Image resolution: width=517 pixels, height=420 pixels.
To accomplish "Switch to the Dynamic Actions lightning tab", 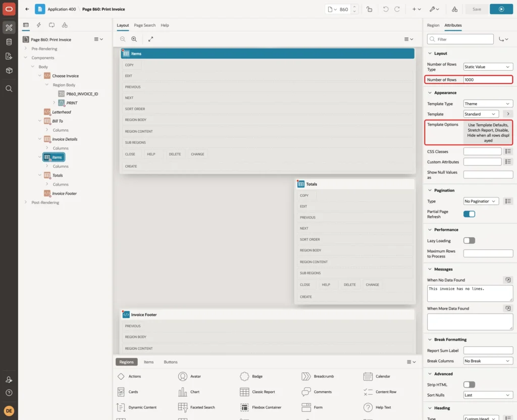I will (x=38, y=25).
